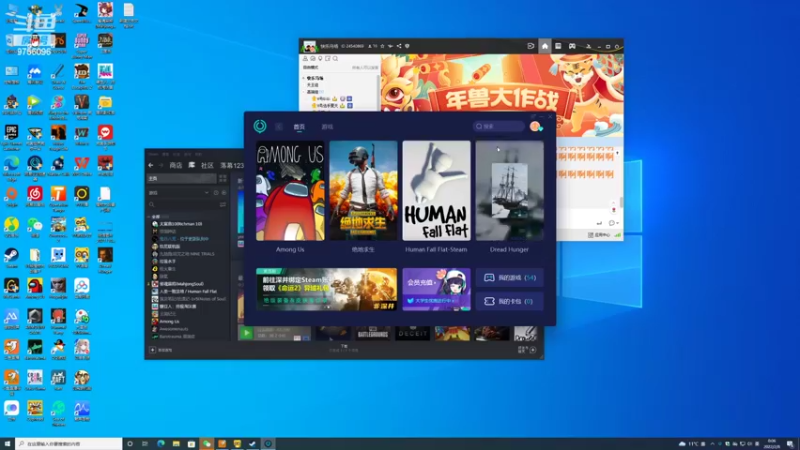Image resolution: width=800 pixels, height=450 pixels.
Task: Click the Windows Start button
Action: [x=7, y=444]
